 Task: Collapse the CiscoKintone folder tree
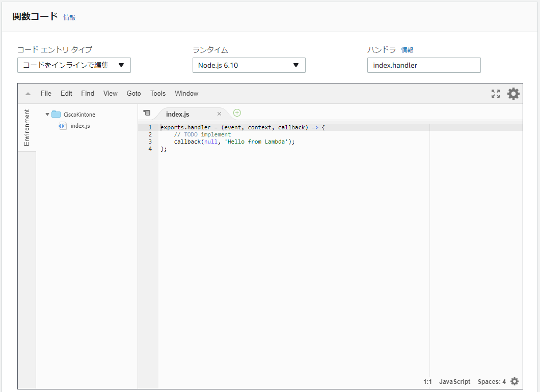click(47, 114)
